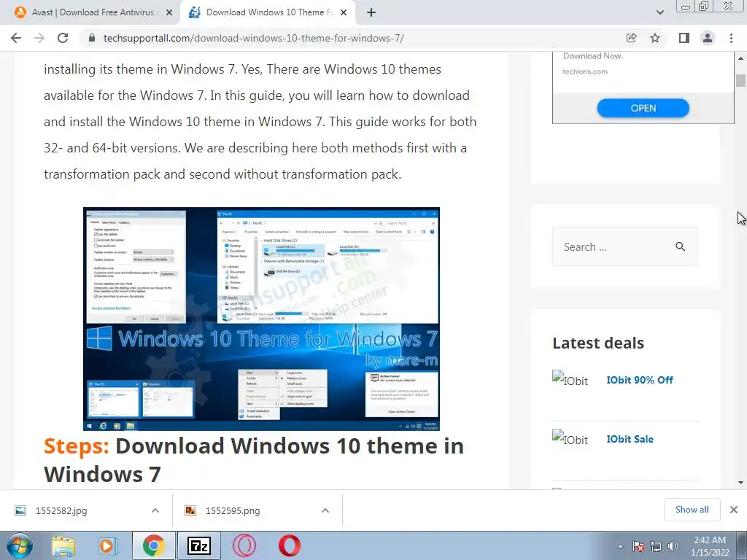Open the browser side panel
Screen dimensions: 747x560
pos(684,38)
